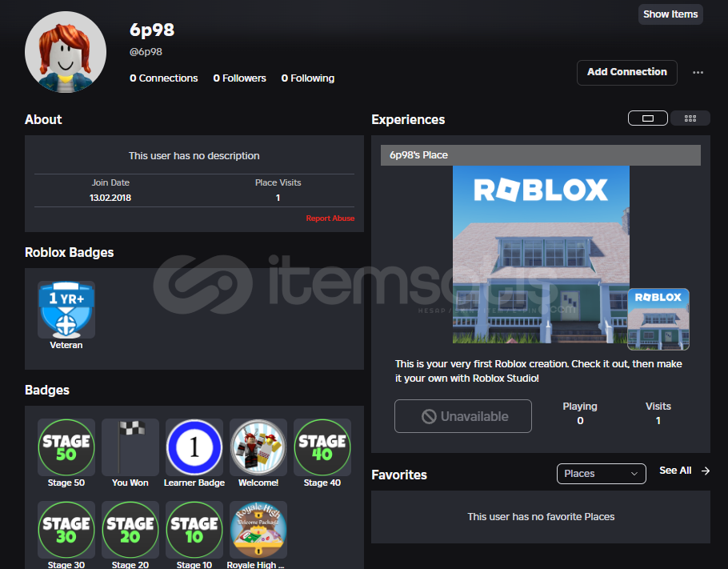Click the join date 13.02.2018

click(x=110, y=198)
